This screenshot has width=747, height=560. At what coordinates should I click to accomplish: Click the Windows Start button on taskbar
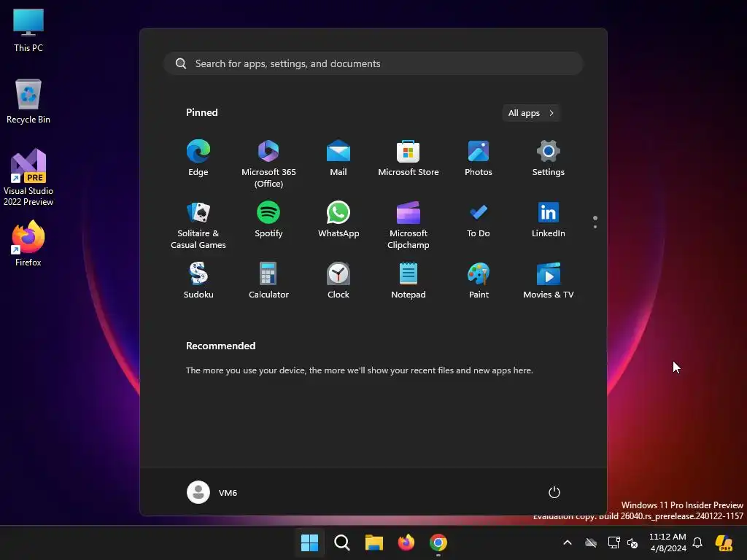tap(309, 542)
